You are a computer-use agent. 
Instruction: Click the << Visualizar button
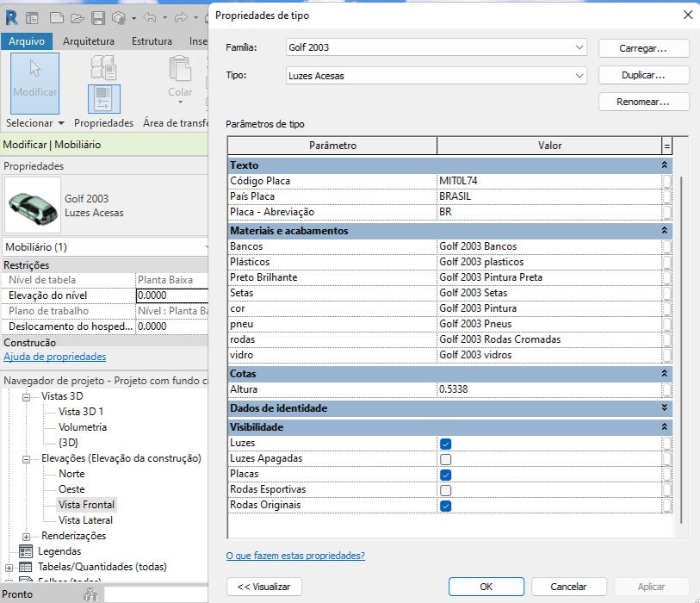263,587
